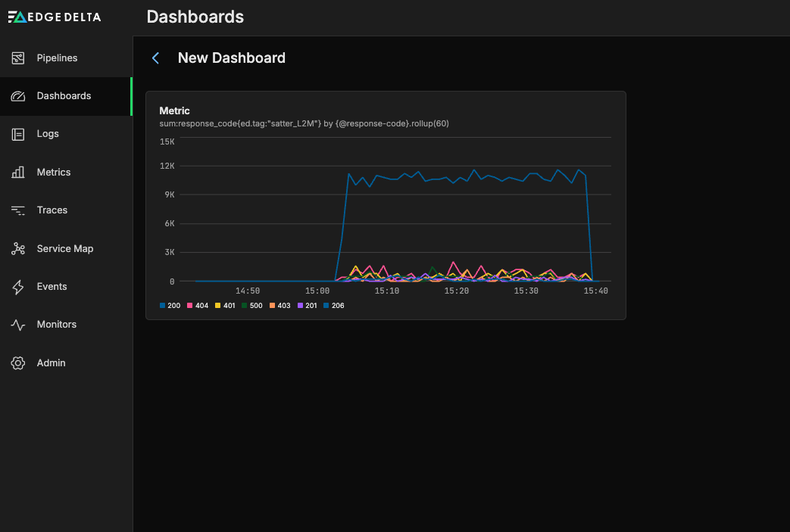
Task: Open the Admin gear icon
Action: (x=18, y=363)
